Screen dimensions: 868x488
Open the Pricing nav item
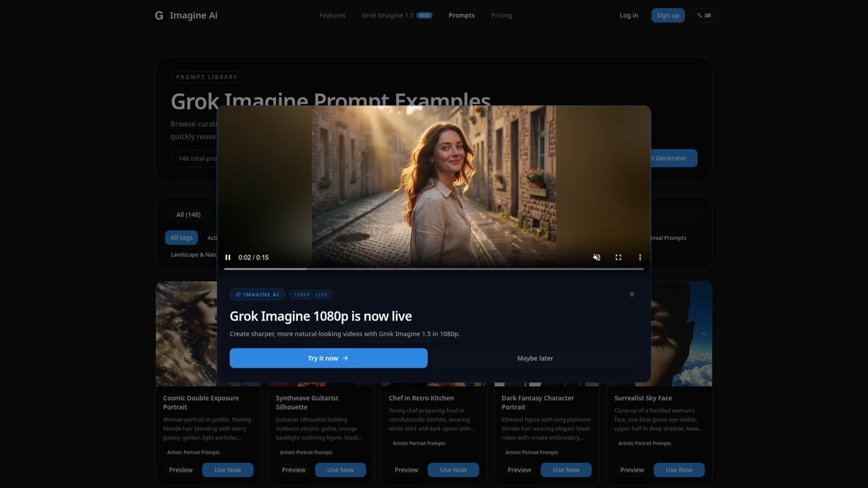[501, 15]
